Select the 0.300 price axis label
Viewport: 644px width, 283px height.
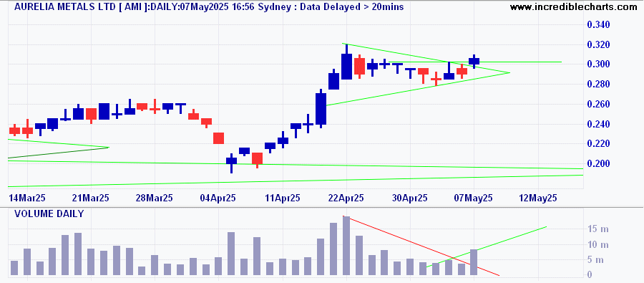tap(598, 64)
